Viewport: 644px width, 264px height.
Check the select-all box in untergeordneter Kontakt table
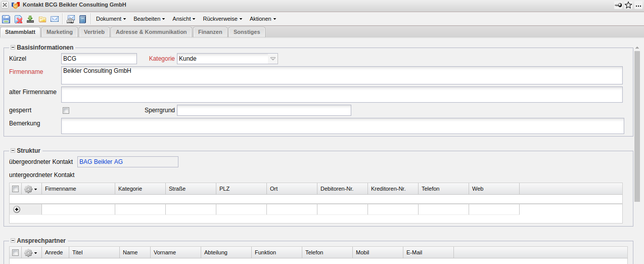coord(16,189)
